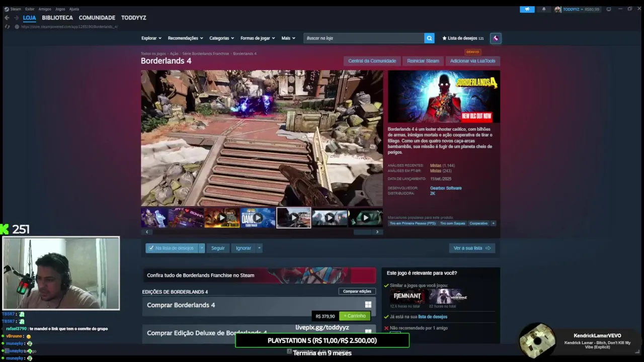Select the second media strip thumbnail
This screenshot has width=644, height=362.
pyautogui.click(x=186, y=218)
